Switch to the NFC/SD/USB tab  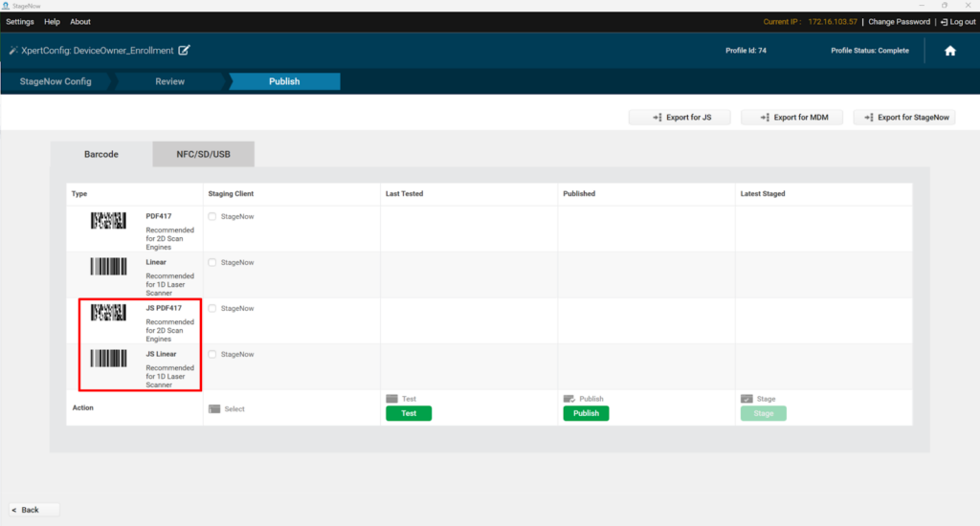click(x=203, y=154)
